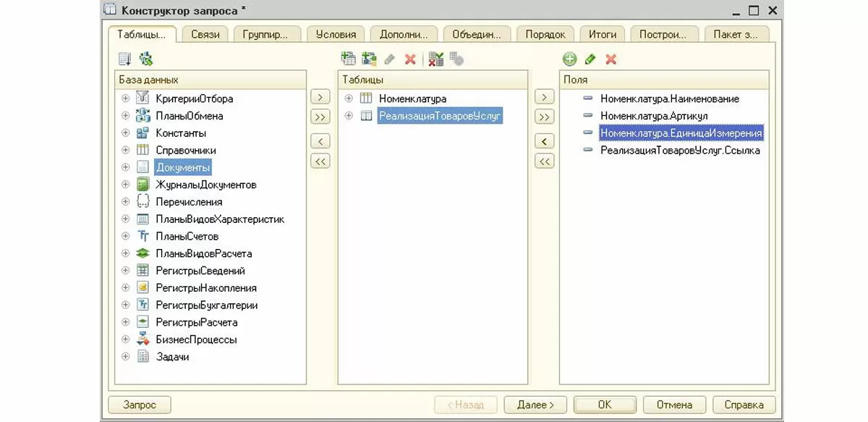Click the Отмена button
The height and width of the screenshot is (422, 868).
pos(675,405)
